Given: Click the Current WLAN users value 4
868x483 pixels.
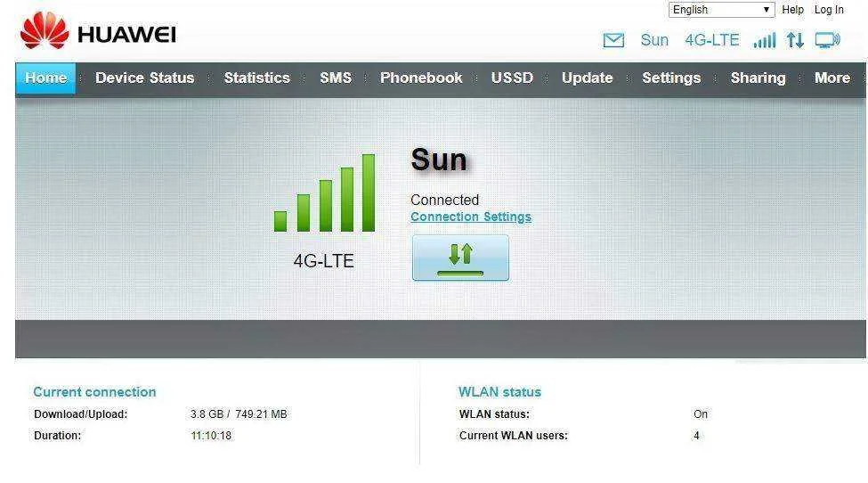Looking at the screenshot, I should point(696,436).
